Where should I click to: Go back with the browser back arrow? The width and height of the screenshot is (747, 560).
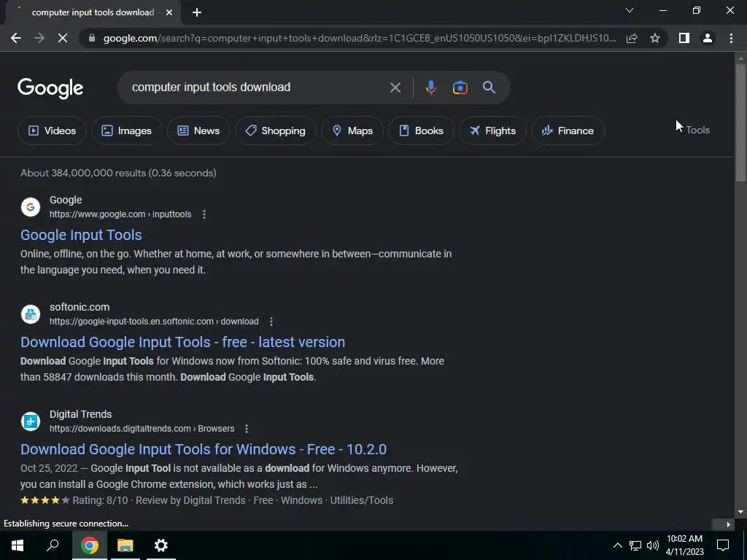[16, 38]
